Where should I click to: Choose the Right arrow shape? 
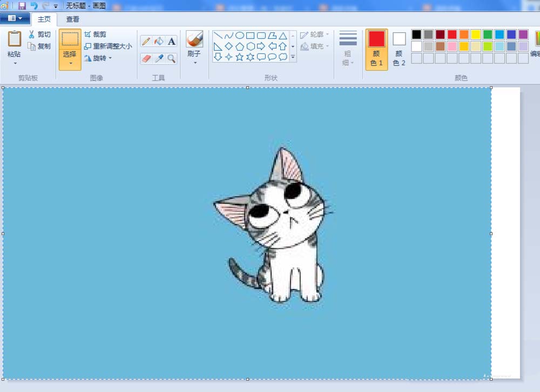[x=261, y=46]
